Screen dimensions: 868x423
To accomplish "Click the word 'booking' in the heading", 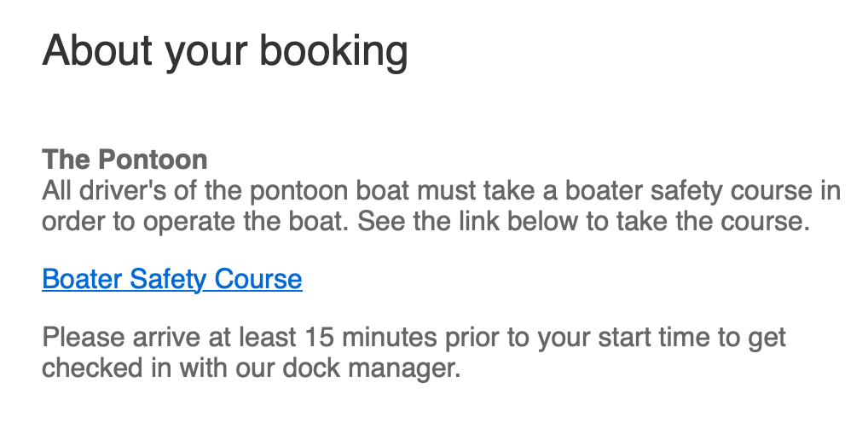I will click(x=333, y=51).
